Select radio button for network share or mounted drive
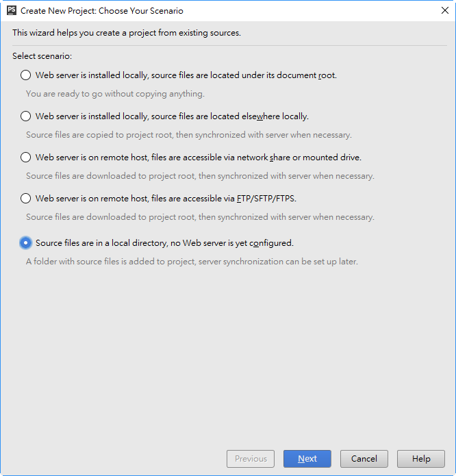 pyautogui.click(x=25, y=158)
